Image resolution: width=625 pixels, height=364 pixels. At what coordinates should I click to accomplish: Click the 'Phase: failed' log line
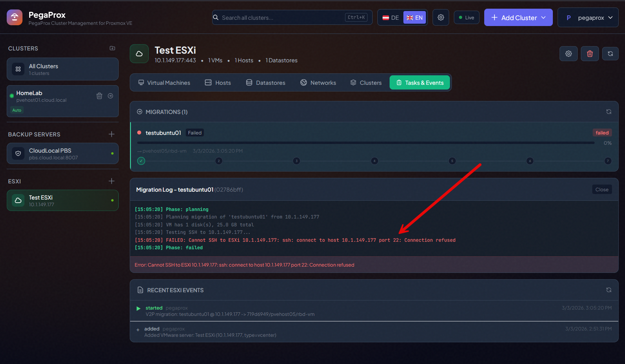169,248
